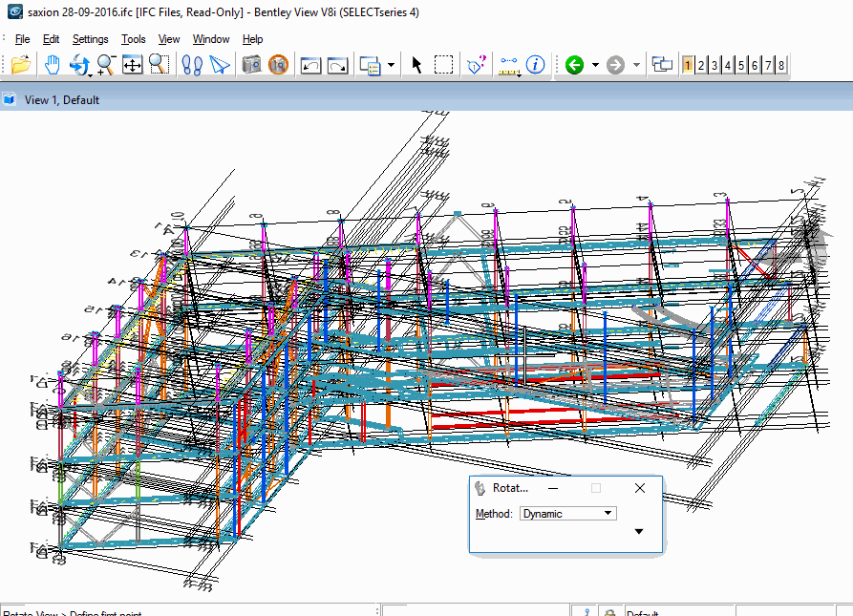Activate the Walk footprints tool
The width and height of the screenshot is (853, 616).
(192, 65)
